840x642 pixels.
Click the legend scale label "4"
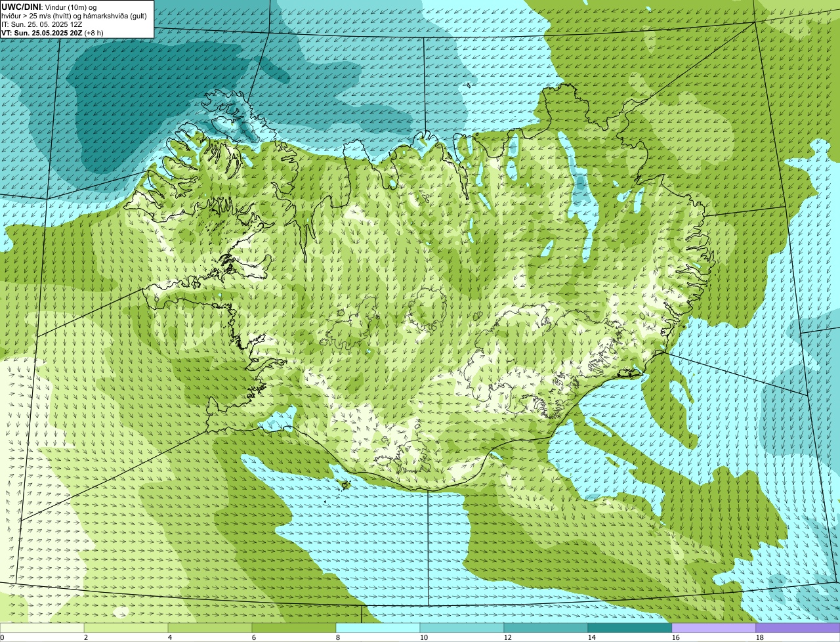point(170,637)
